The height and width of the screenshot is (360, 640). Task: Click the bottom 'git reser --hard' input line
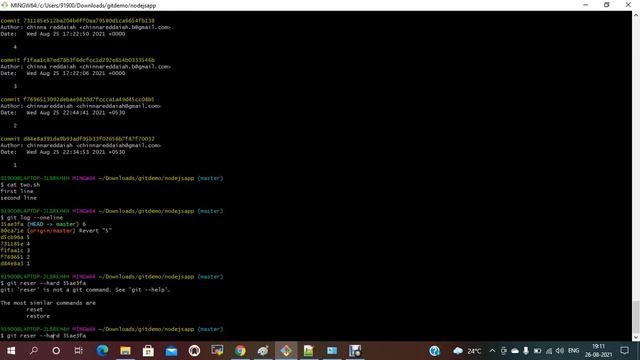point(43,336)
